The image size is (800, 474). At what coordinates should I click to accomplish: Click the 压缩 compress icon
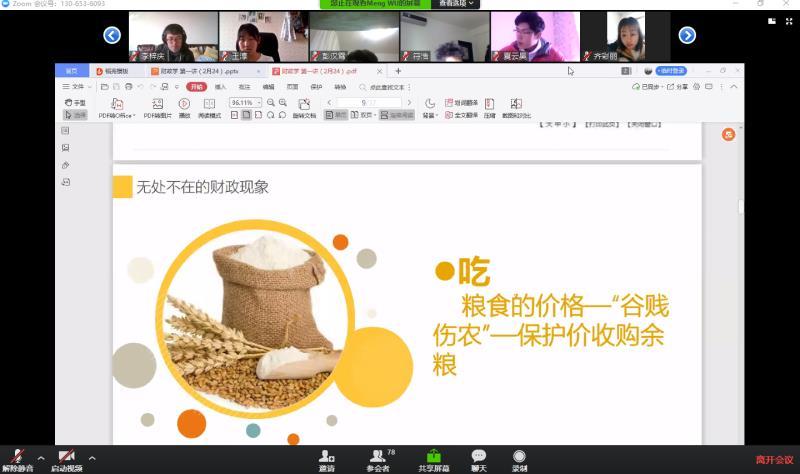[x=489, y=108]
